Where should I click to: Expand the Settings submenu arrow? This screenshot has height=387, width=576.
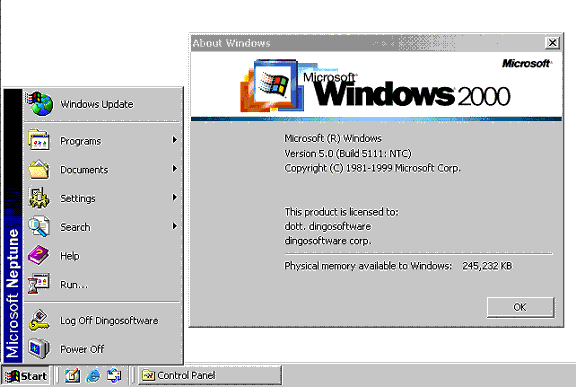(x=175, y=197)
